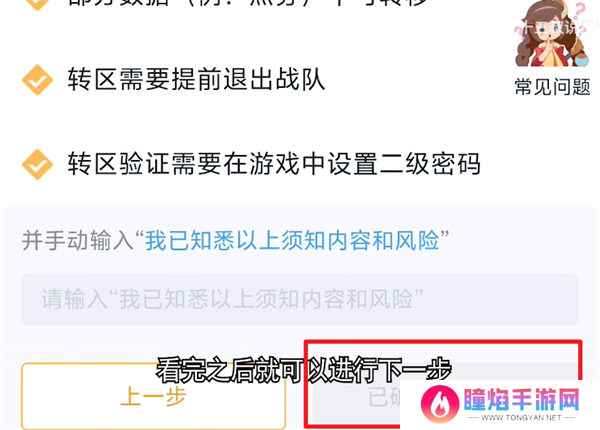The height and width of the screenshot is (430, 600).
Task: Click the FAQ cartoon girl avatar
Action: click(x=550, y=34)
